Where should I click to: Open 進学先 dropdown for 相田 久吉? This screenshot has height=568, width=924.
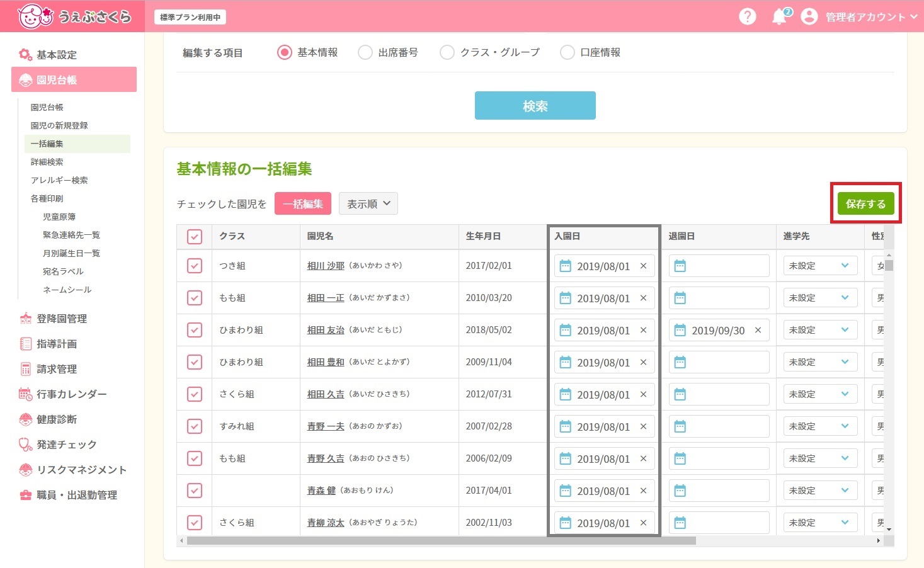820,394
